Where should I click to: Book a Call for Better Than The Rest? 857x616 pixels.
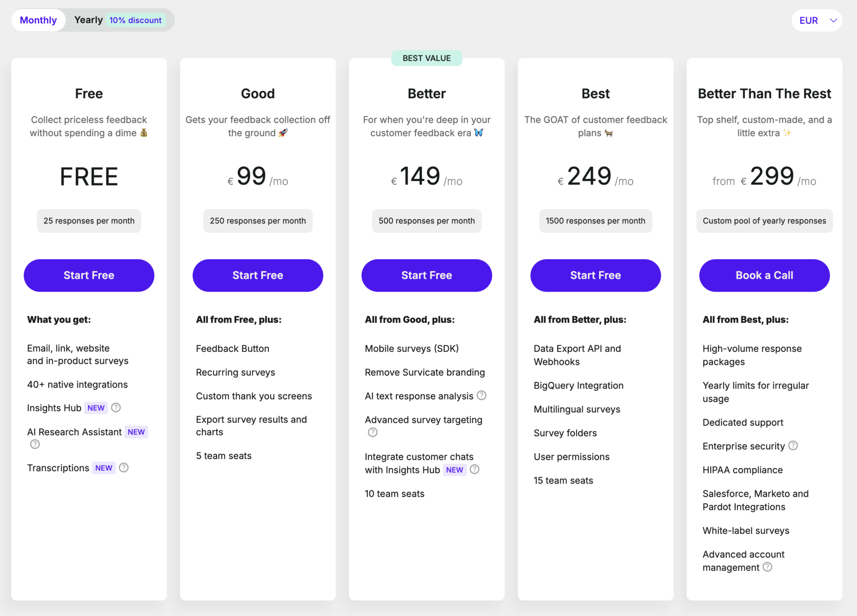tap(764, 275)
